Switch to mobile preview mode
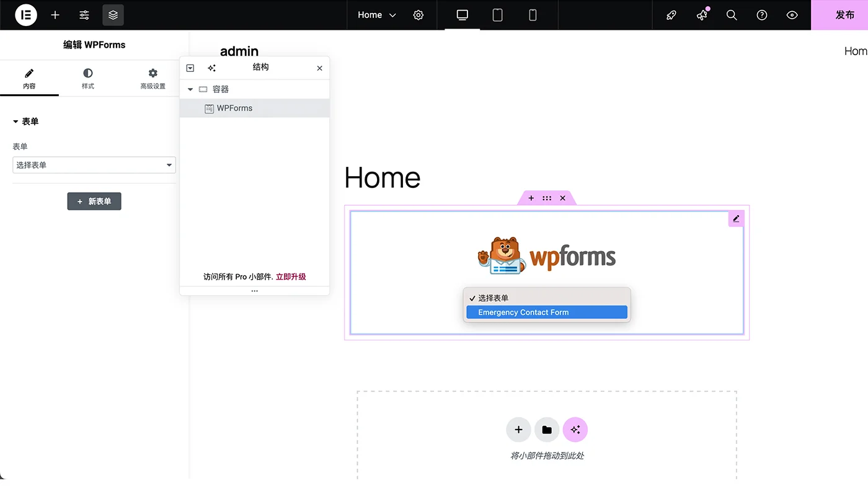868x496 pixels. [533, 15]
